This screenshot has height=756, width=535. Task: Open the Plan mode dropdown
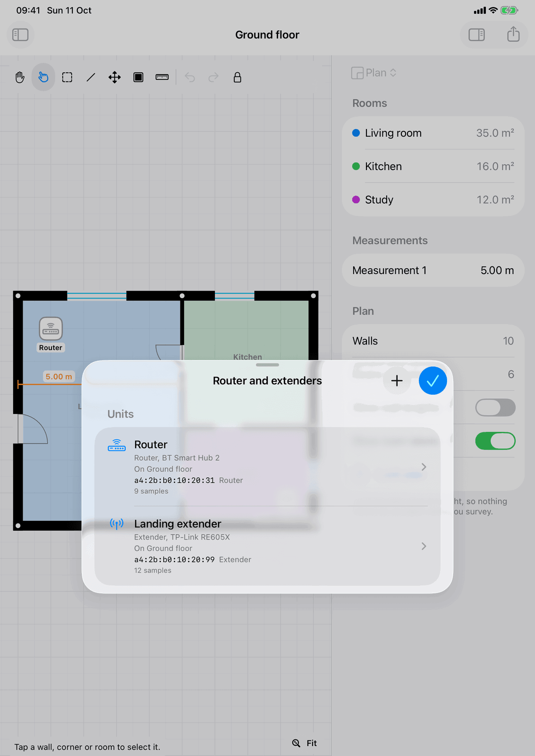click(374, 73)
